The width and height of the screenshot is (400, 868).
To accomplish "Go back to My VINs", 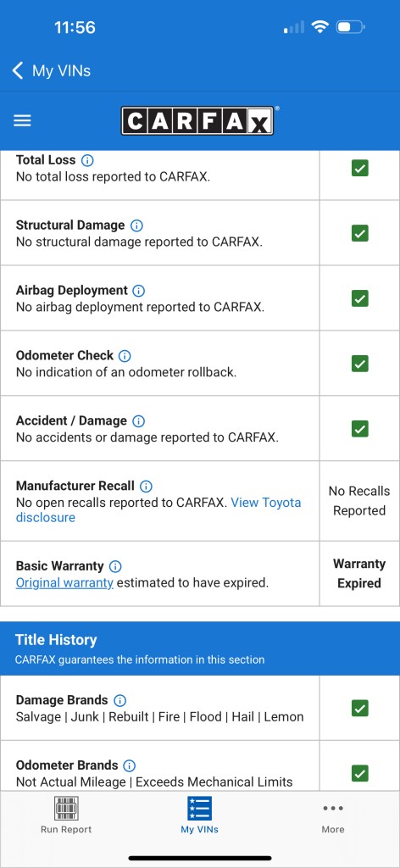I will pyautogui.click(x=51, y=71).
